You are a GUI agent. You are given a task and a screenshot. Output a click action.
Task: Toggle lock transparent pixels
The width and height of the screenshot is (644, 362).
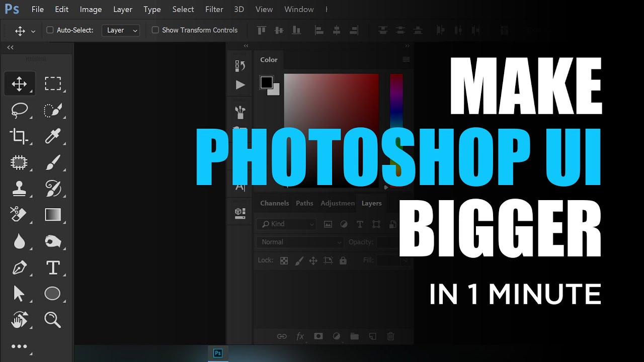point(284,260)
